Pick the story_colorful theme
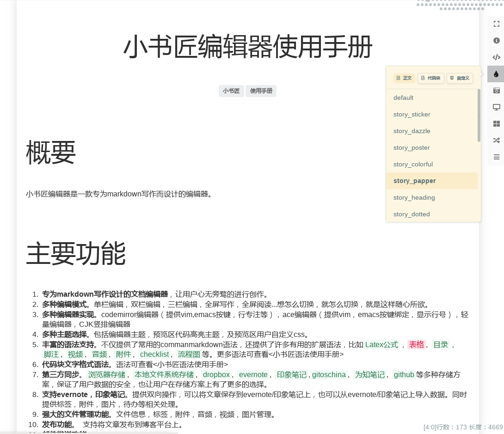Viewport: 504px width, 434px height. tap(432, 164)
